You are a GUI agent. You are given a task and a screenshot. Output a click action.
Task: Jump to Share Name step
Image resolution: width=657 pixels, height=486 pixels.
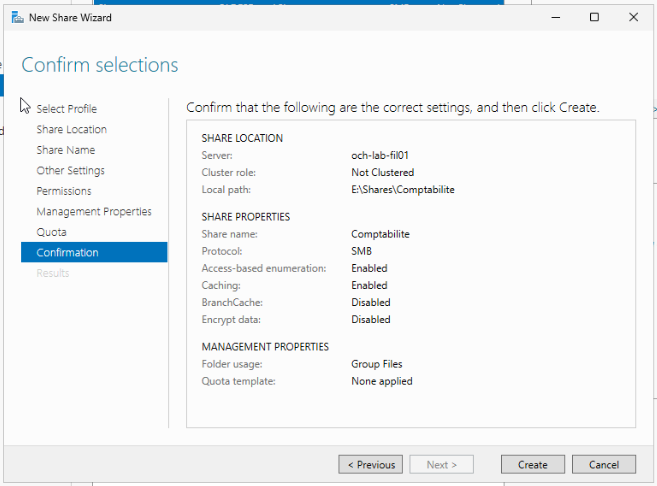coord(66,150)
